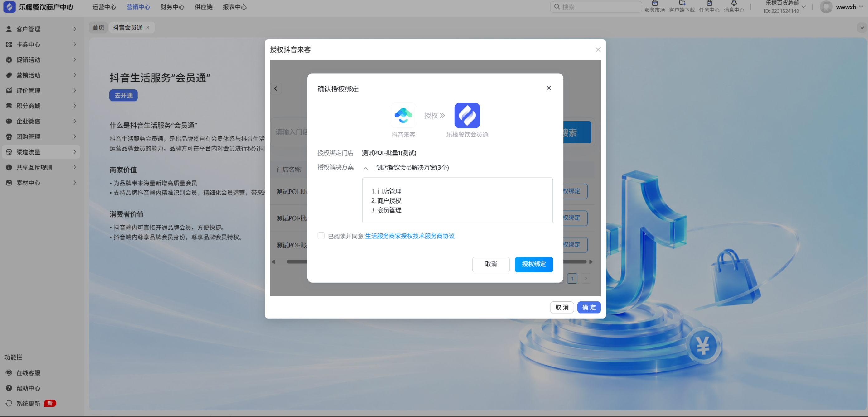Open the 乐檬百货总部 organization dropdown
868x417 pixels.
point(803,7)
